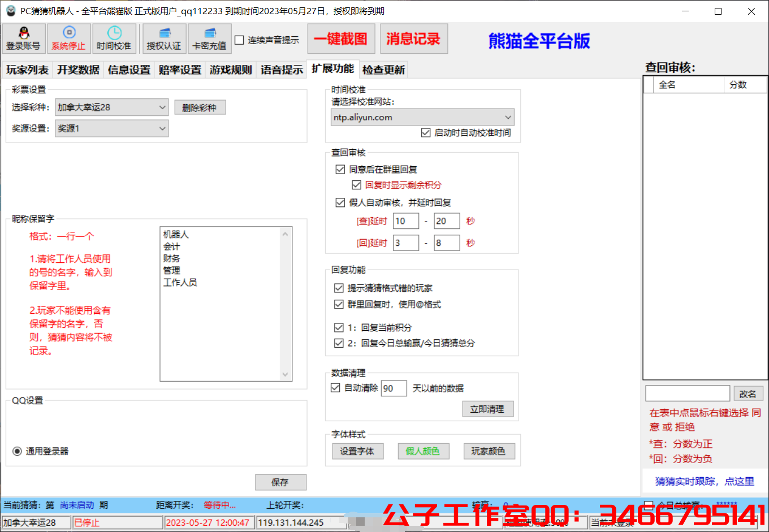The width and height of the screenshot is (769, 532).
Task: Toggle 启动时自动校准时间 checkbox
Action: (426, 133)
